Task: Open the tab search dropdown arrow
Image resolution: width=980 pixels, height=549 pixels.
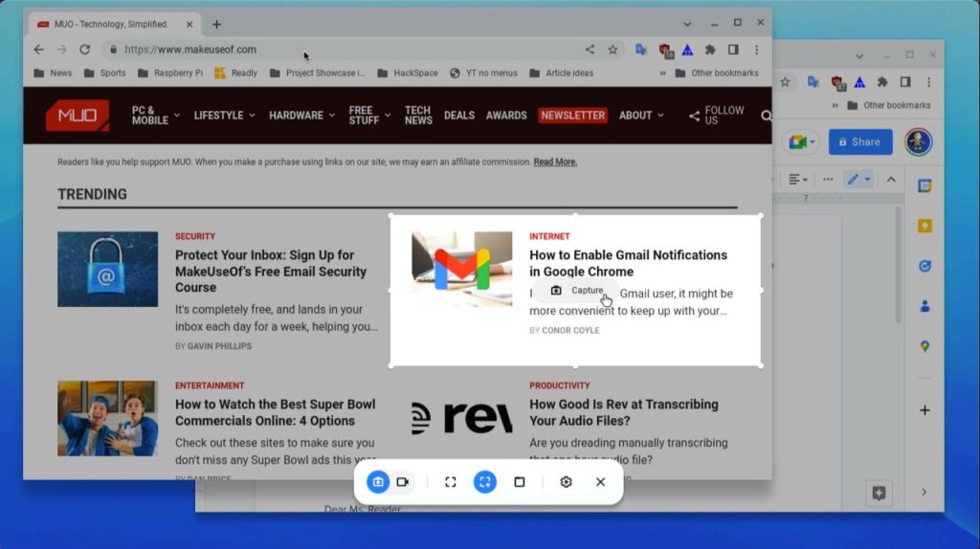Action: coord(687,24)
